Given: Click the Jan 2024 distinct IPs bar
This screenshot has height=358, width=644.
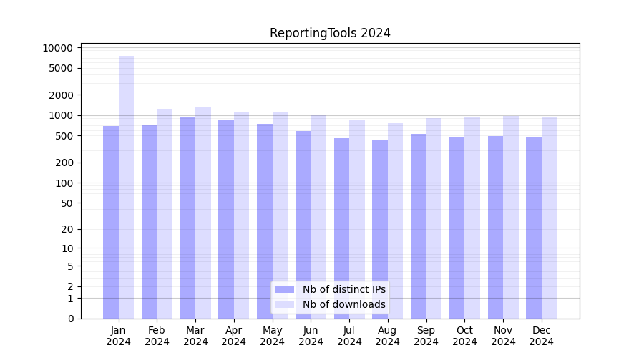Looking at the screenshot, I should (111, 222).
